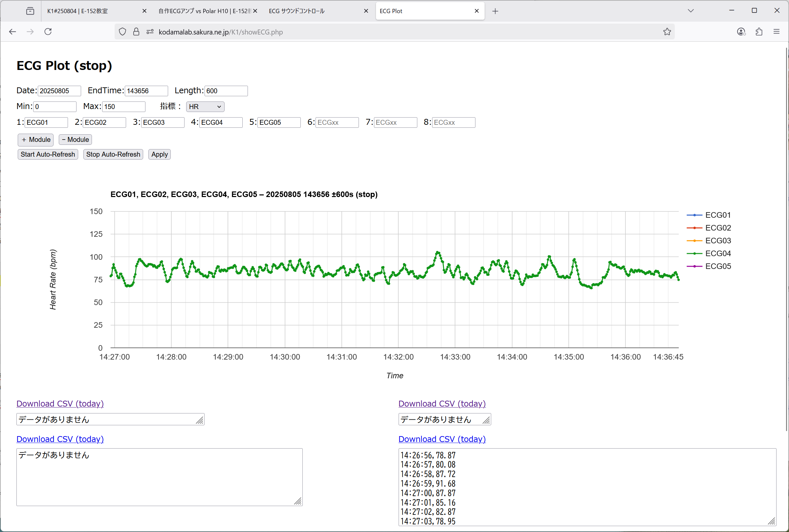789x532 pixels.
Task: Toggle ECG05 series in chart legend
Action: [717, 266]
